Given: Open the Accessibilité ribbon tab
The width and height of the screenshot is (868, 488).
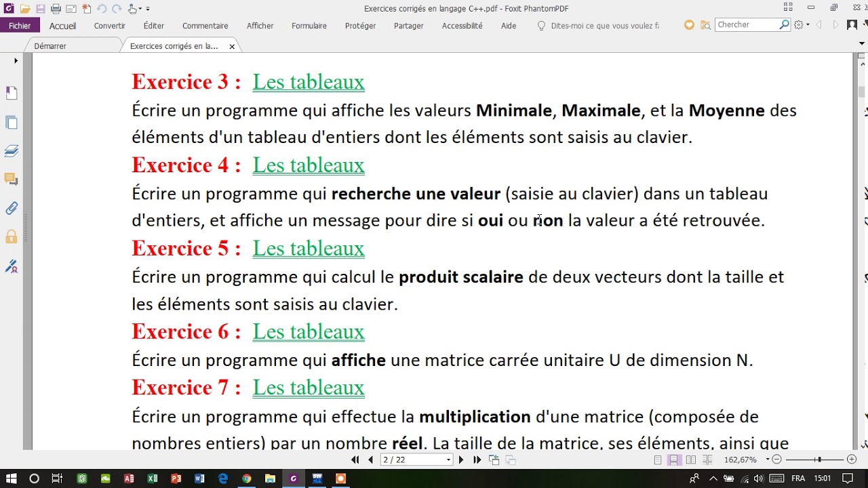Looking at the screenshot, I should pos(462,26).
